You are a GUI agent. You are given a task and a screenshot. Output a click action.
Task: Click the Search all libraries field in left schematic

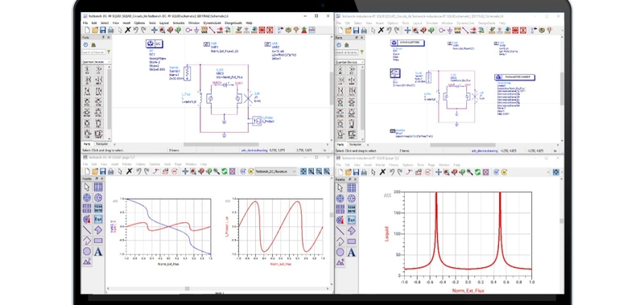93,52
